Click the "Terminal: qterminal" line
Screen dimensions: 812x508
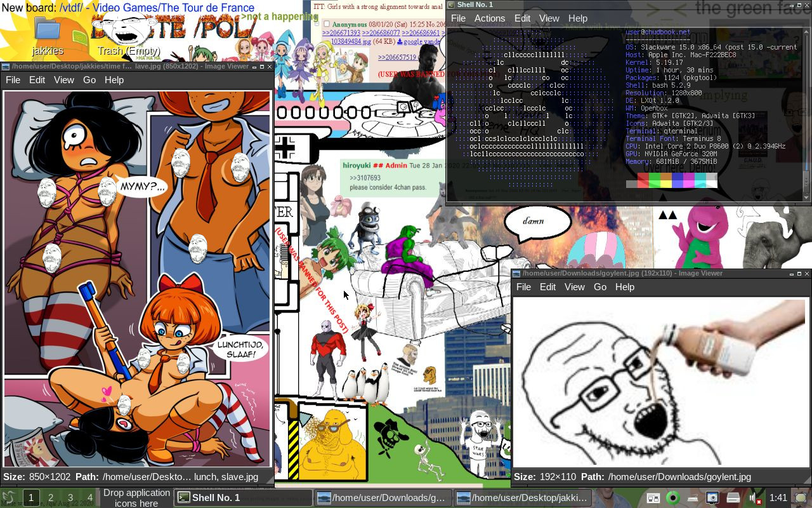click(662, 131)
